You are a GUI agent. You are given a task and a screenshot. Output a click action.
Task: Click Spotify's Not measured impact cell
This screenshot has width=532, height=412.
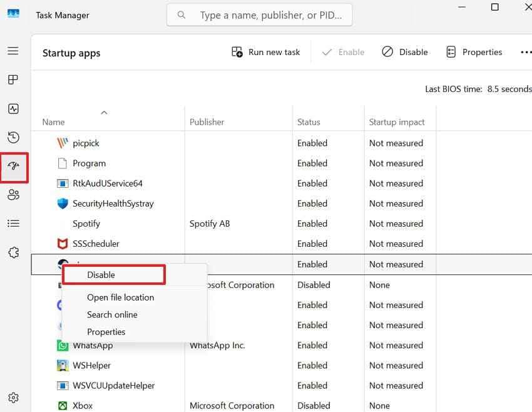pos(396,224)
